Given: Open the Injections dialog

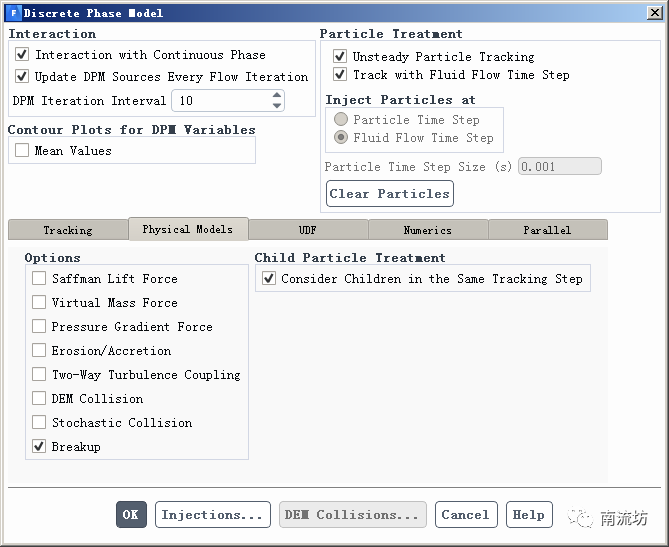Looking at the screenshot, I should point(212,515).
